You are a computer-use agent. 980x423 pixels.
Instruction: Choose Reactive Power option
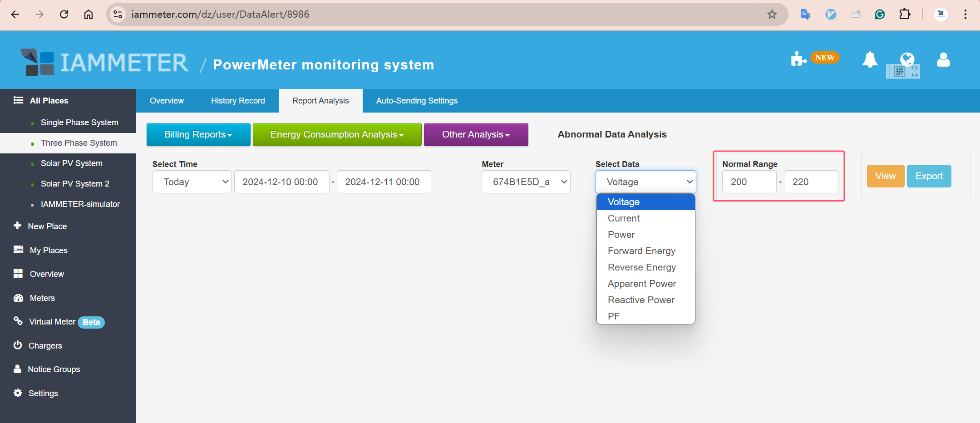(x=645, y=300)
